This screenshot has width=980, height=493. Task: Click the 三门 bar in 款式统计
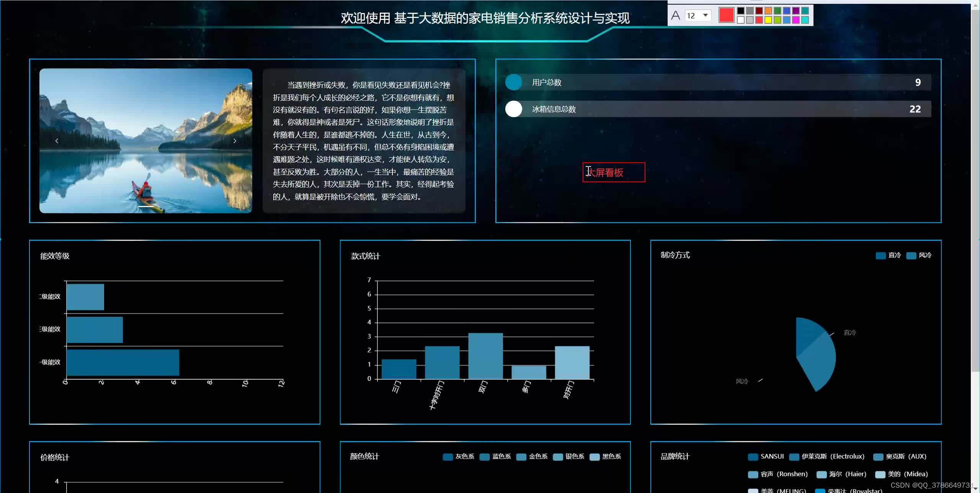coord(399,369)
